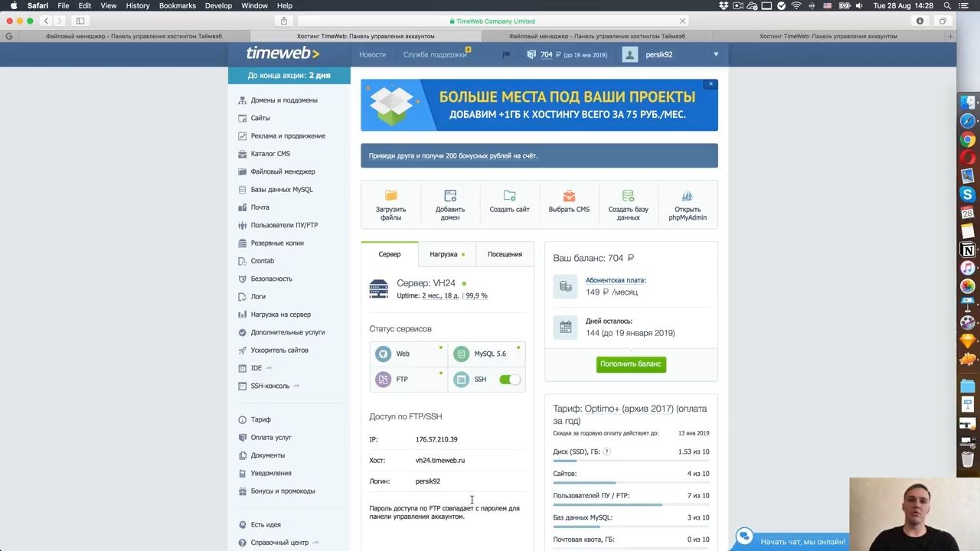The height and width of the screenshot is (551, 980).
Task: Click the Дополнительные услуги sidebar icon
Action: coord(243,332)
